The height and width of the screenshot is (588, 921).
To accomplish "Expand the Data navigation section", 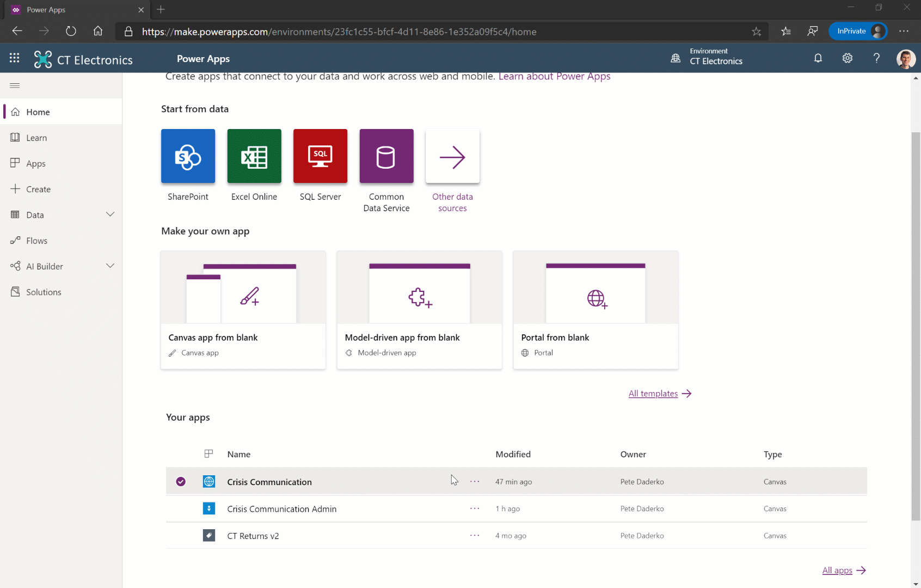I will (110, 215).
